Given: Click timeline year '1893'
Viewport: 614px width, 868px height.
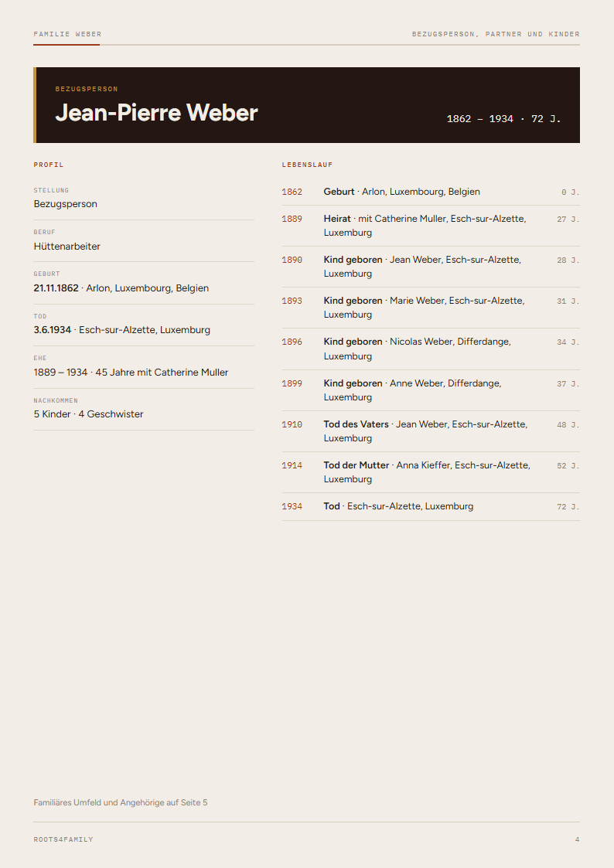Looking at the screenshot, I should point(292,301).
